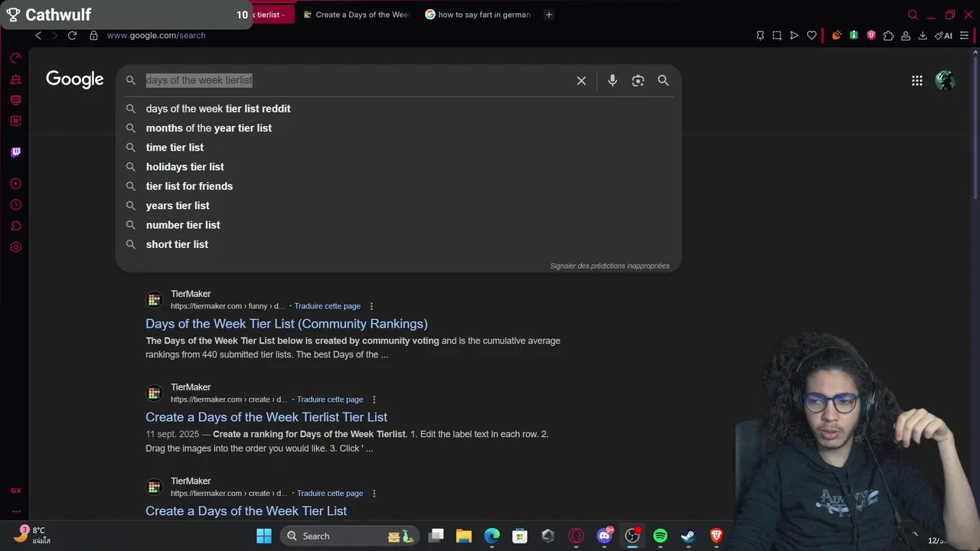The height and width of the screenshot is (551, 980).
Task: Open Discord from taskbar
Action: (604, 536)
